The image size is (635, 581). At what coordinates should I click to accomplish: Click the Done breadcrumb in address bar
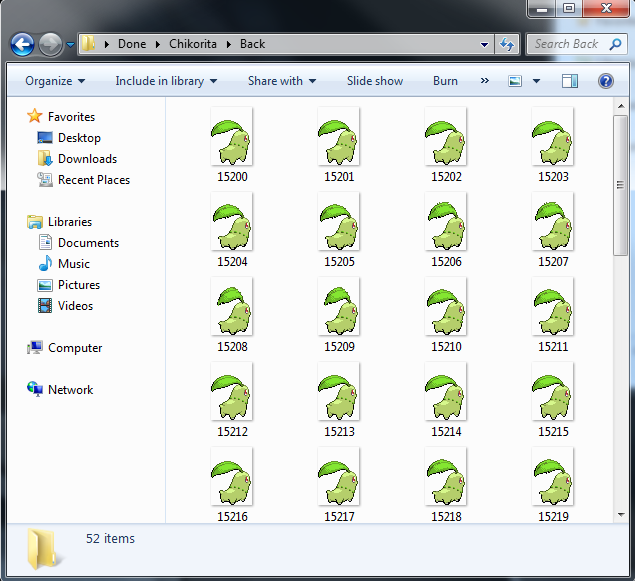[132, 44]
